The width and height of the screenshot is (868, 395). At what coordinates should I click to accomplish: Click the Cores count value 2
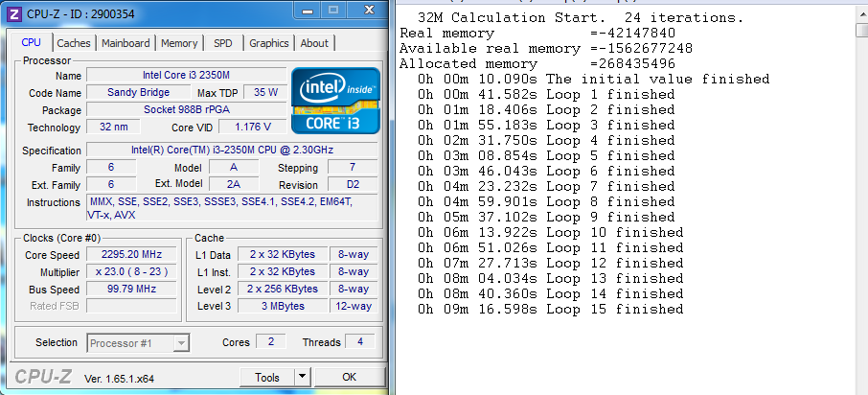[x=271, y=342]
